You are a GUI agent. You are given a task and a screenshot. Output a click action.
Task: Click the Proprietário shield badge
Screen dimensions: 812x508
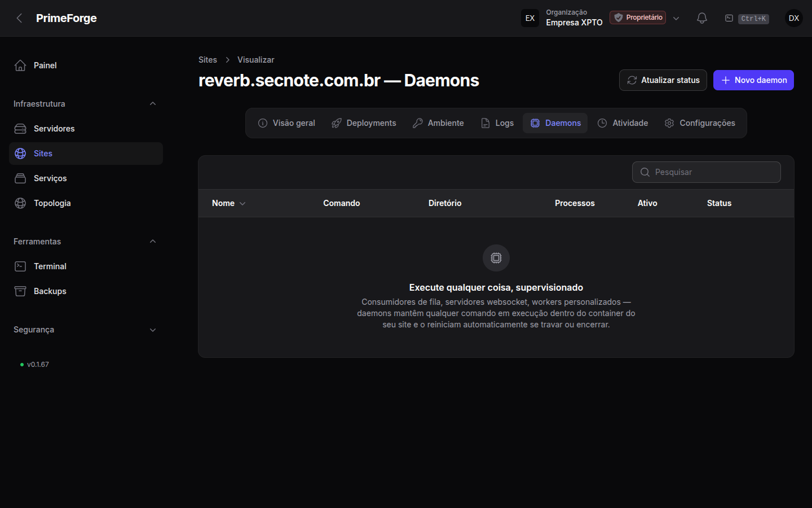coord(638,17)
